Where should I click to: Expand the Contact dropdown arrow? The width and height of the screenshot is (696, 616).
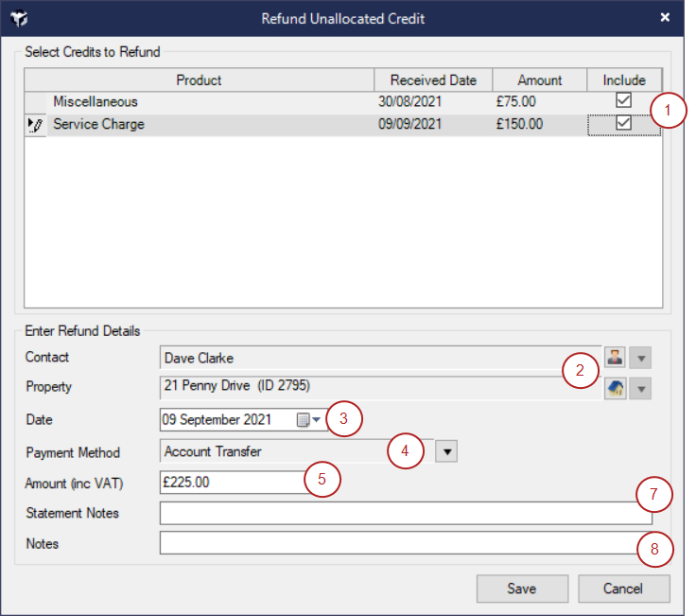[x=641, y=359]
